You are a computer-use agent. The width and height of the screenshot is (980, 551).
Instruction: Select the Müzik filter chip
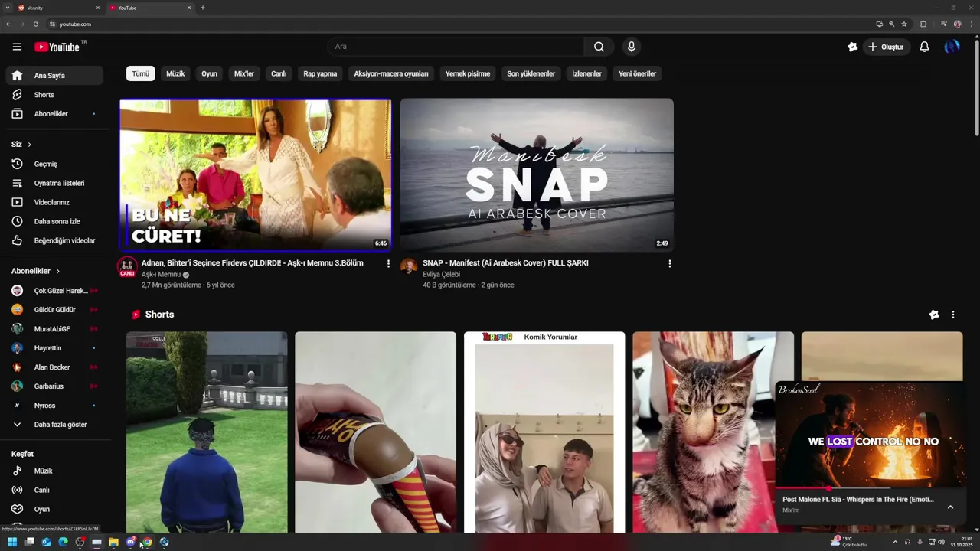(x=175, y=73)
